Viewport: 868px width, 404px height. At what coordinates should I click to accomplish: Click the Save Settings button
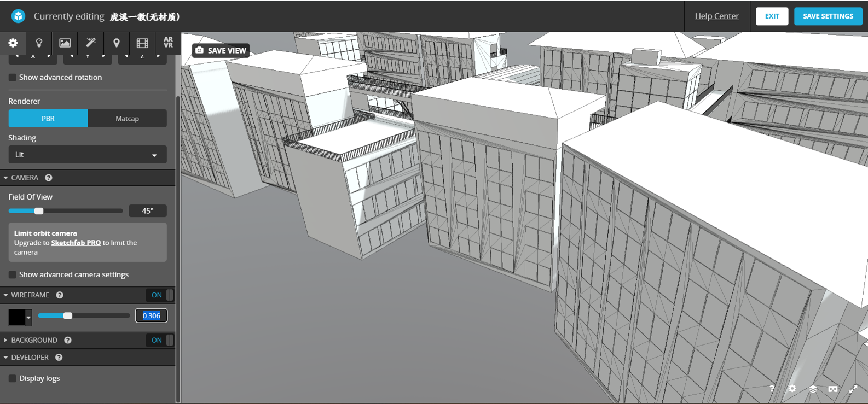coord(828,16)
